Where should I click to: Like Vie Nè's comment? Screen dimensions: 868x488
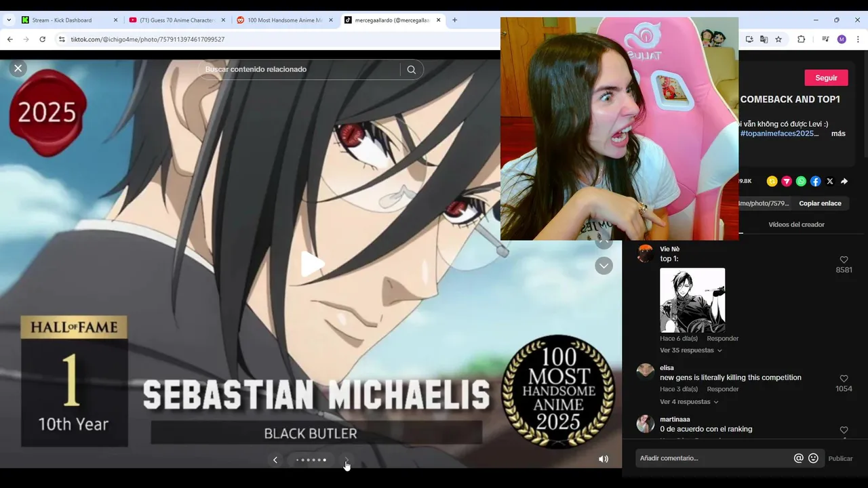tap(844, 260)
